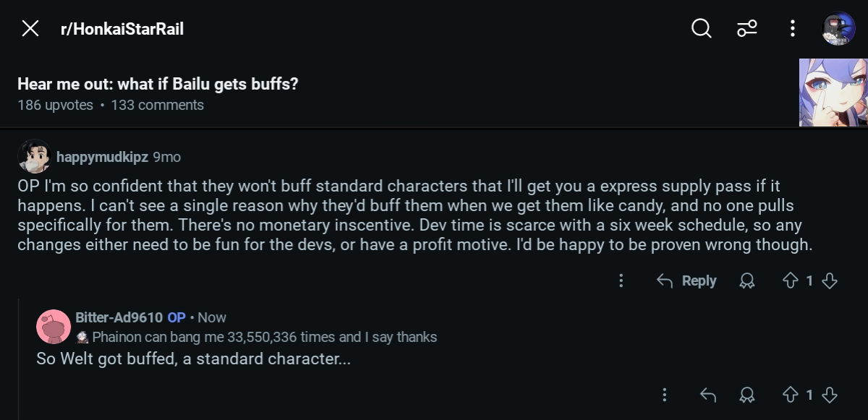The image size is (868, 420).
Task: Downvote happymudkipz comment
Action: pos(830,281)
